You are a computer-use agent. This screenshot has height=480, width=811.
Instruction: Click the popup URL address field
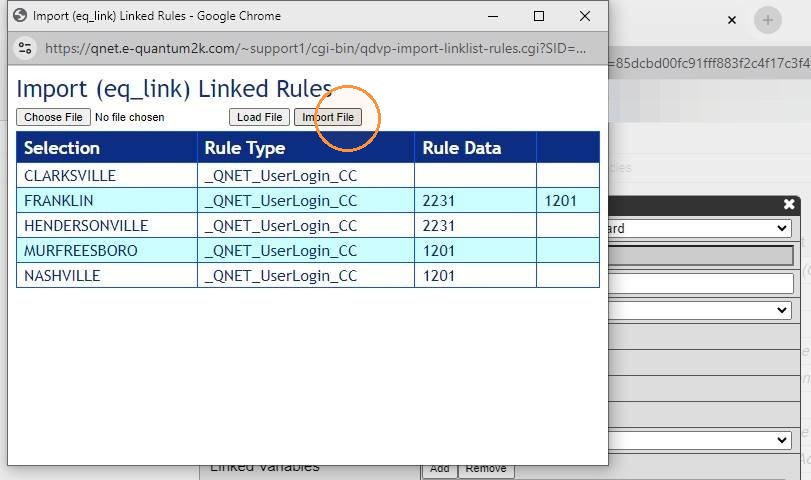[316, 48]
